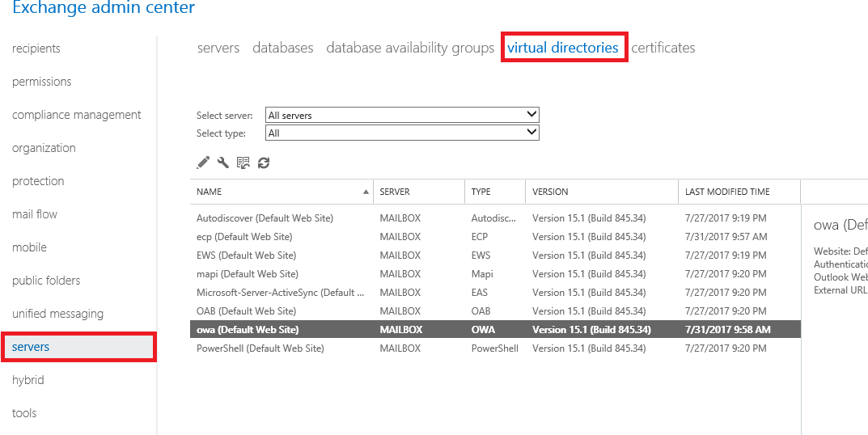Open protection section
This screenshot has width=868, height=435.
(38, 181)
